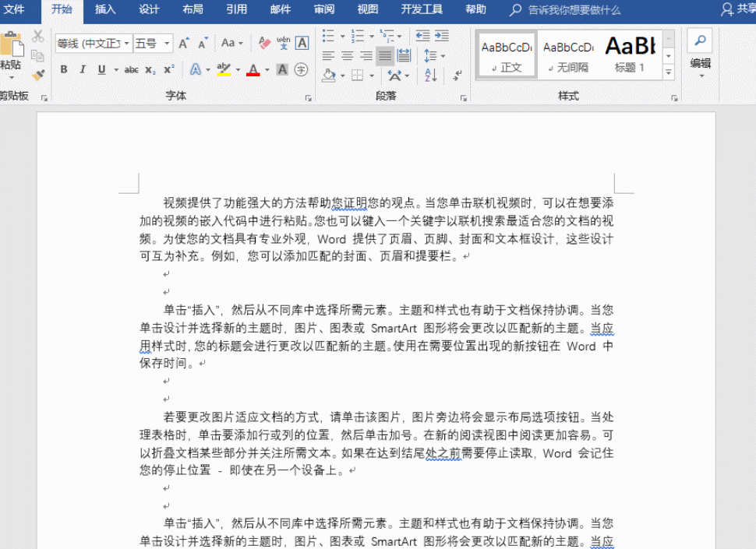The image size is (756, 549).
Task: Switch to the 布局 tab
Action: pyautogui.click(x=193, y=9)
